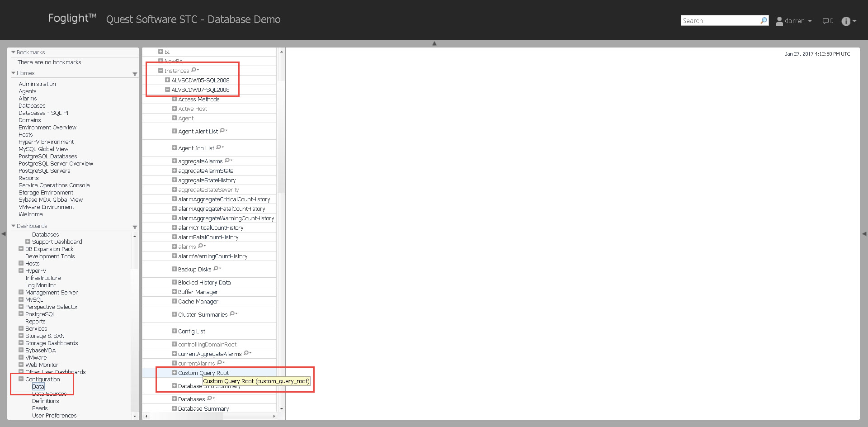868x427 pixels.
Task: Click magnifier icon beside Cluster Summaries
Action: pos(233,314)
